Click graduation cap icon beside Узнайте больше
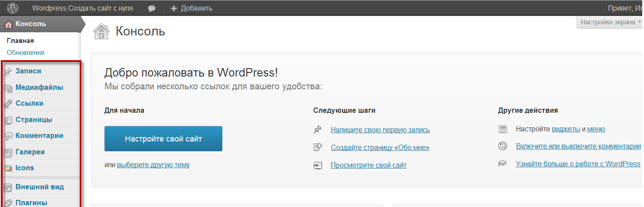Image resolution: width=644 pixels, height=207 pixels. click(x=502, y=164)
